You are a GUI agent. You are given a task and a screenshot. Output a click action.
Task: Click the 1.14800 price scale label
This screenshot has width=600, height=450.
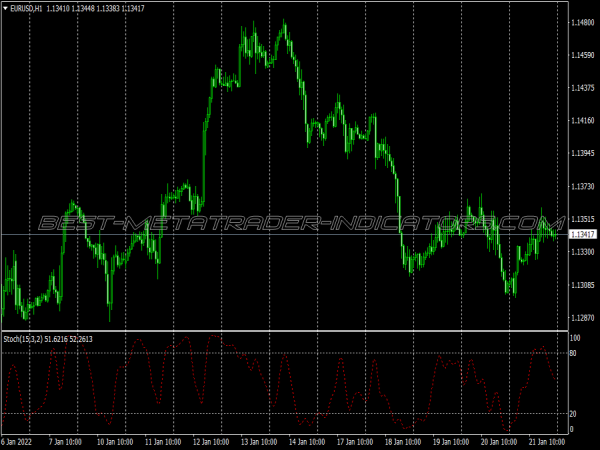click(x=582, y=22)
